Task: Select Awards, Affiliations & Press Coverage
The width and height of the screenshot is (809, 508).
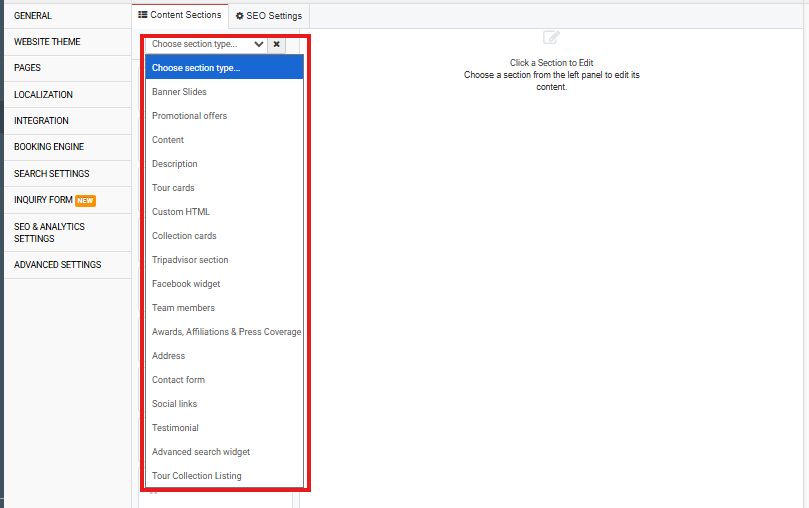Action: pyautogui.click(x=226, y=332)
